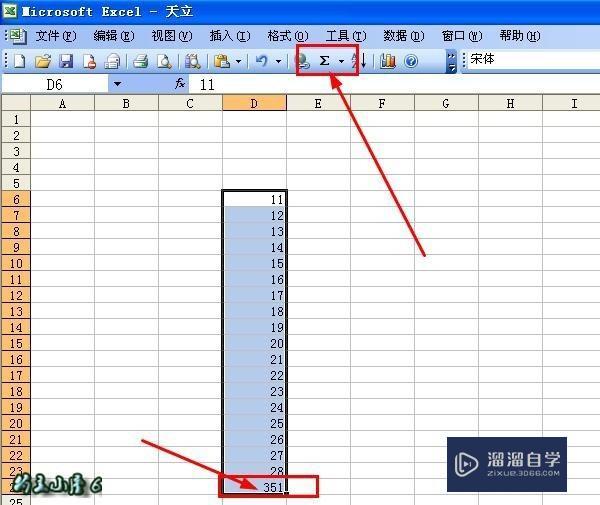Click the 宋体 font name box

tap(532, 59)
